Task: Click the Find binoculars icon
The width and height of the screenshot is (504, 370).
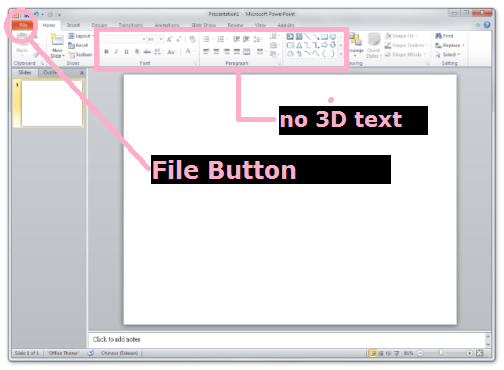Action: point(438,36)
